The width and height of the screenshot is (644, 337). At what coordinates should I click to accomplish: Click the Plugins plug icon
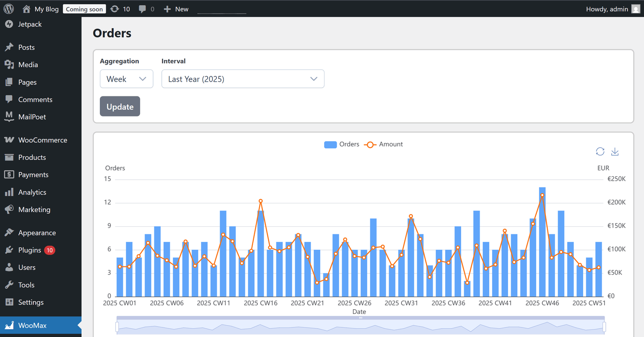[9, 250]
